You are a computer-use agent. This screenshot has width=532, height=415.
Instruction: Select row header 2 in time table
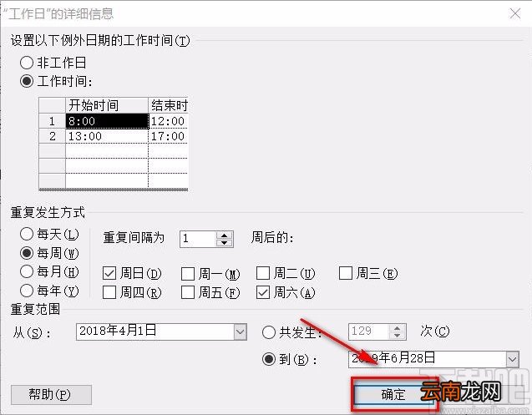click(52, 136)
